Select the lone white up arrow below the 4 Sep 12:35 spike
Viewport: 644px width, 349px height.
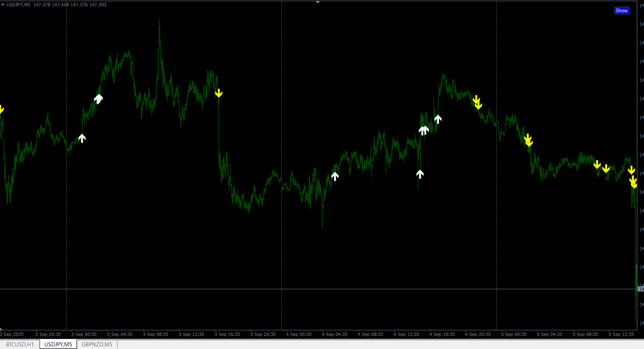[x=420, y=174]
